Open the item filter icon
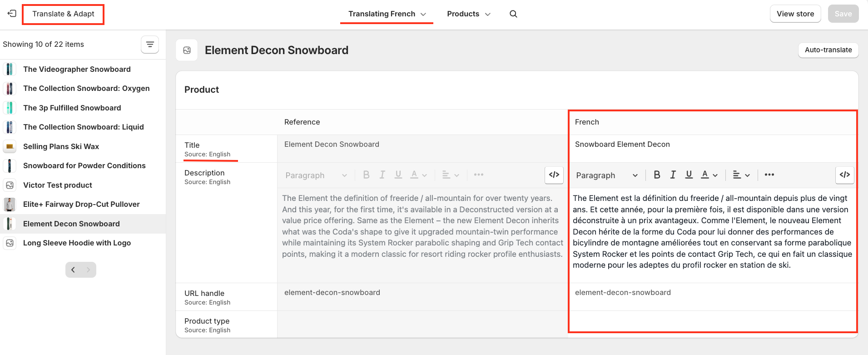 click(x=150, y=45)
